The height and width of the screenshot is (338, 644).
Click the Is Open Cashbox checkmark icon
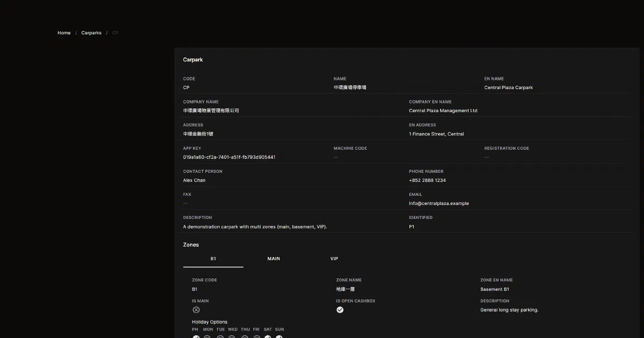point(340,310)
